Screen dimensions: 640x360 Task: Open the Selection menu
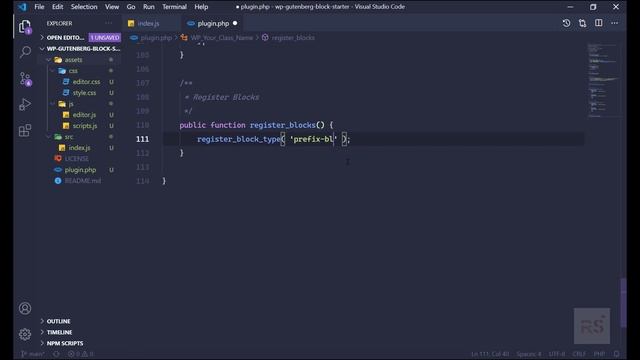pyautogui.click(x=84, y=7)
